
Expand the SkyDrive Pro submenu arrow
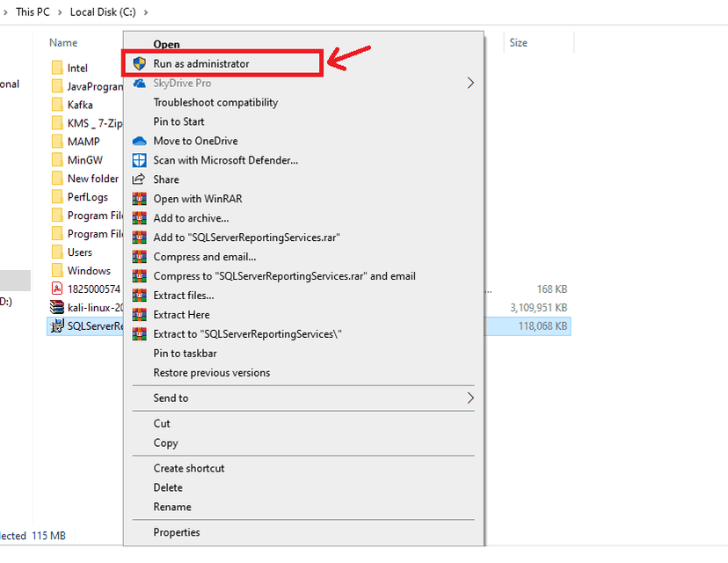(470, 83)
